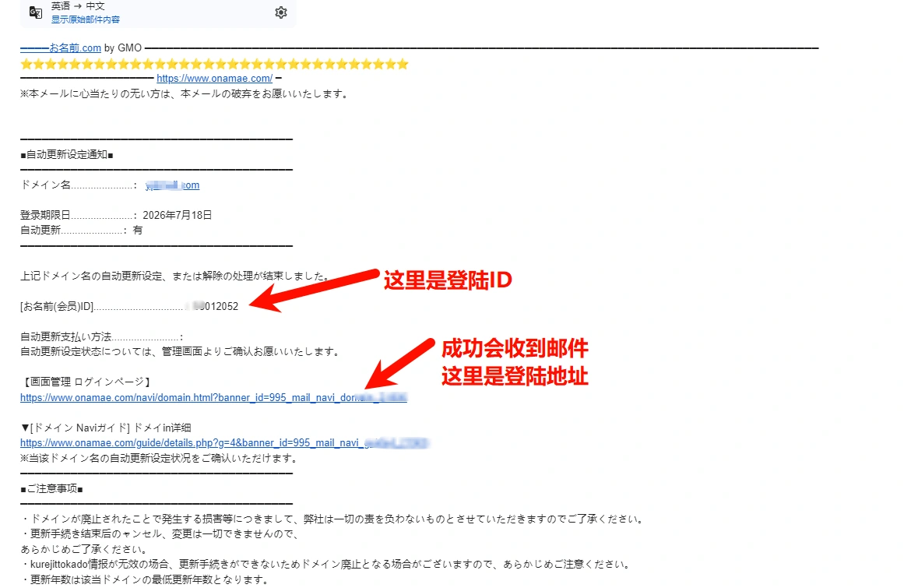Screen dimensions: 904x588
Task: Click the note about ドメインが废止されたことで発生する损害
Action: pos(332,519)
